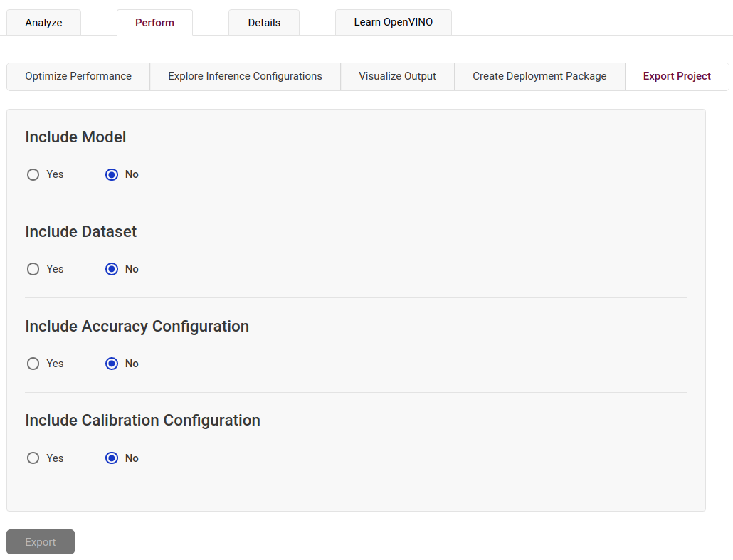This screenshot has width=733, height=560.
Task: Go to the Learn OpenVINO tab
Action: click(393, 22)
